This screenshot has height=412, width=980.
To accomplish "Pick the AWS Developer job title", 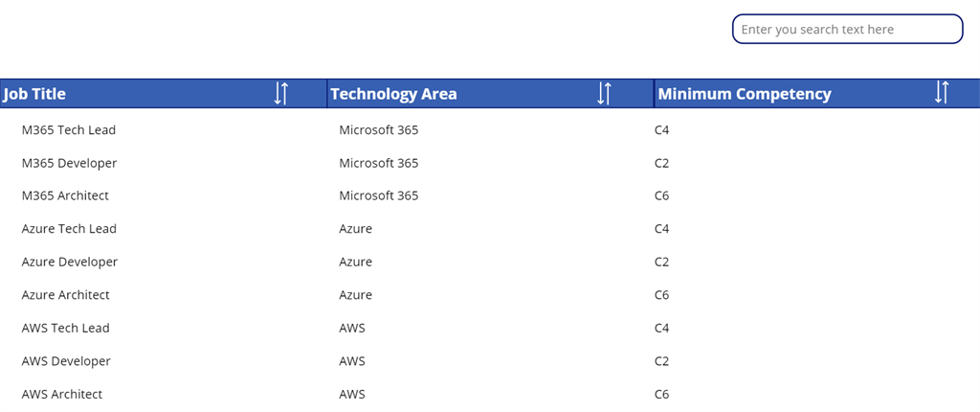I will tap(66, 361).
